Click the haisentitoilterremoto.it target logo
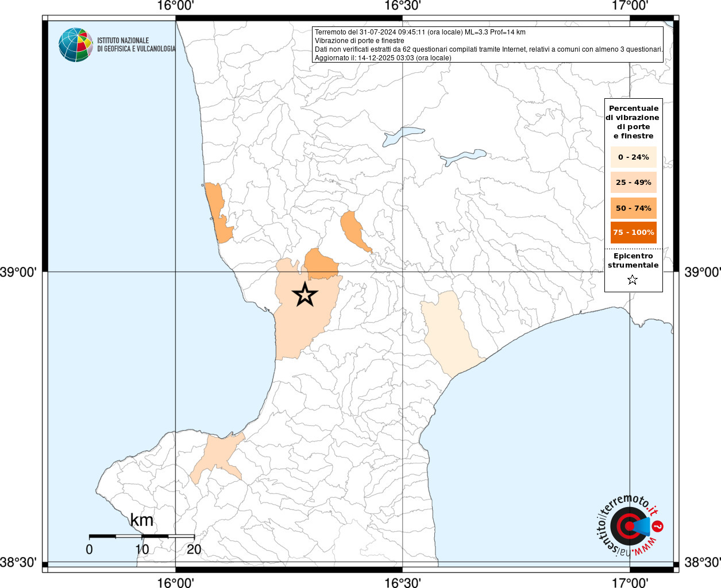Screen dimensions: 721x588 [x=629, y=525]
